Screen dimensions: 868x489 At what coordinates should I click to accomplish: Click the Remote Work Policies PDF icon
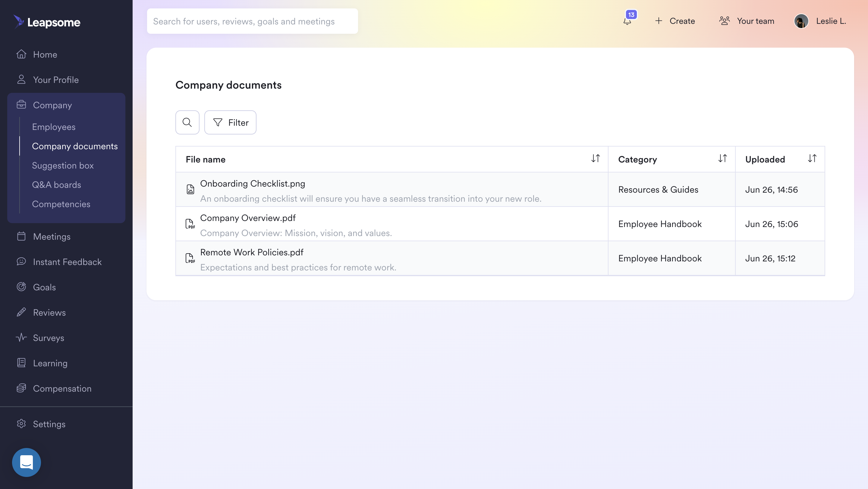tap(190, 258)
